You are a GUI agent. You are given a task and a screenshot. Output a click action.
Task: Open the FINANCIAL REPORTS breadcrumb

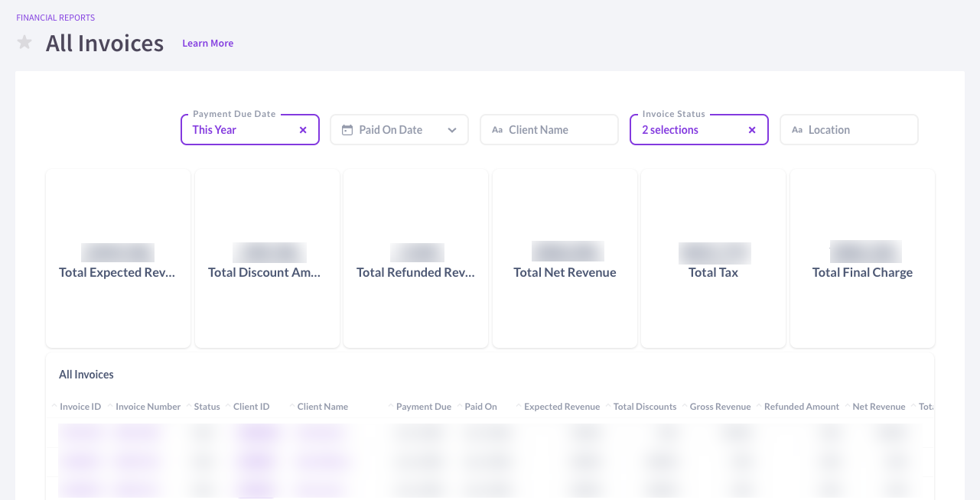click(56, 18)
